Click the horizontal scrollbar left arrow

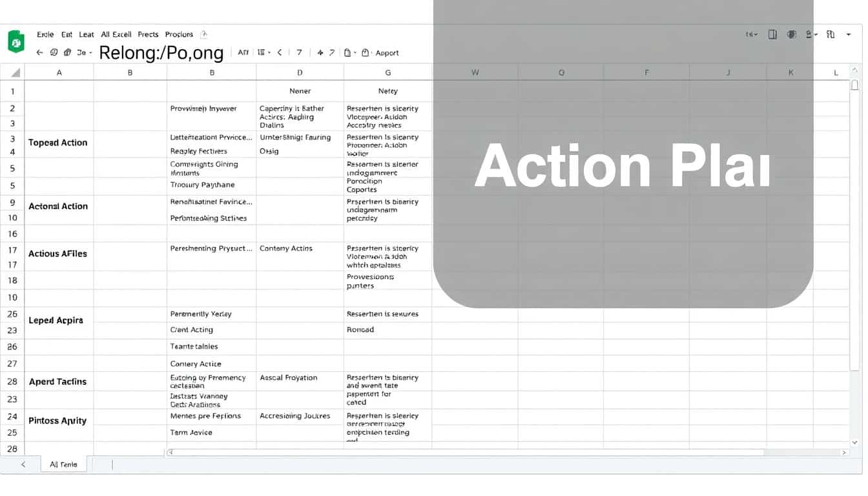[170, 452]
